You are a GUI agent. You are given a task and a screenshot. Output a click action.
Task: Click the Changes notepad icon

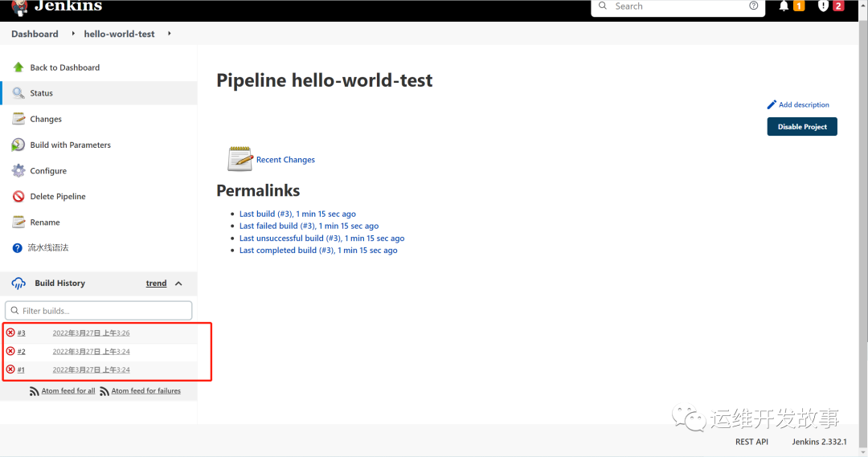coord(18,119)
